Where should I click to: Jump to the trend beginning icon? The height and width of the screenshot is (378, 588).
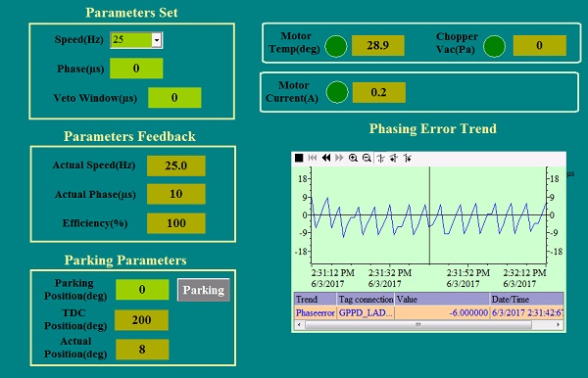pos(313,158)
